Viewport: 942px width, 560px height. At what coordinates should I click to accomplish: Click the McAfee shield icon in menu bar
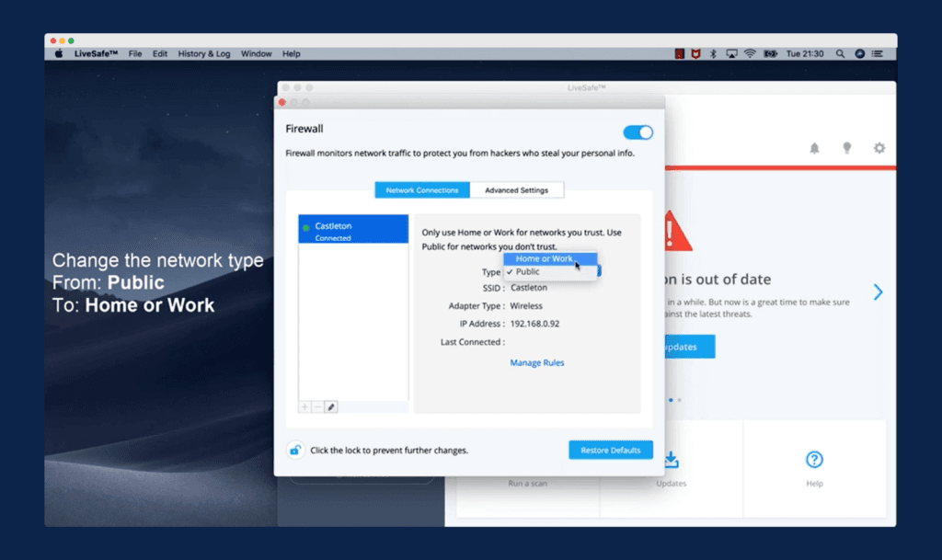[695, 54]
